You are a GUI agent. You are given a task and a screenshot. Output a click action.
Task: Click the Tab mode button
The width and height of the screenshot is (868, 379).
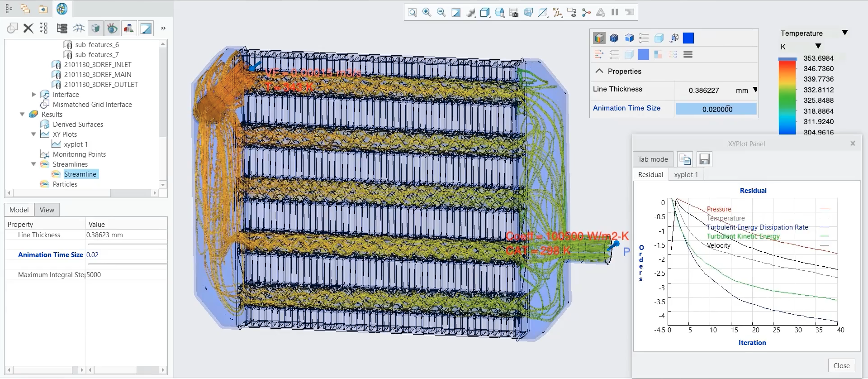point(653,159)
